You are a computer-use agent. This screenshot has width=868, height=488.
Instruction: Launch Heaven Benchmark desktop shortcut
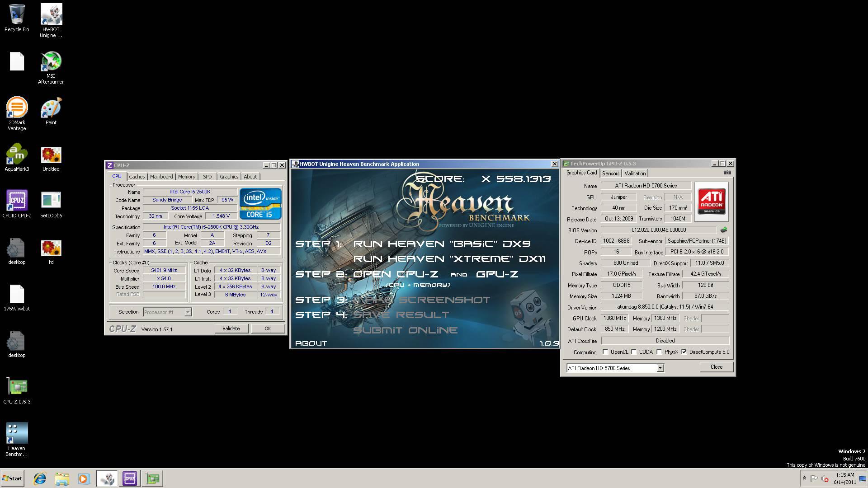(x=17, y=439)
